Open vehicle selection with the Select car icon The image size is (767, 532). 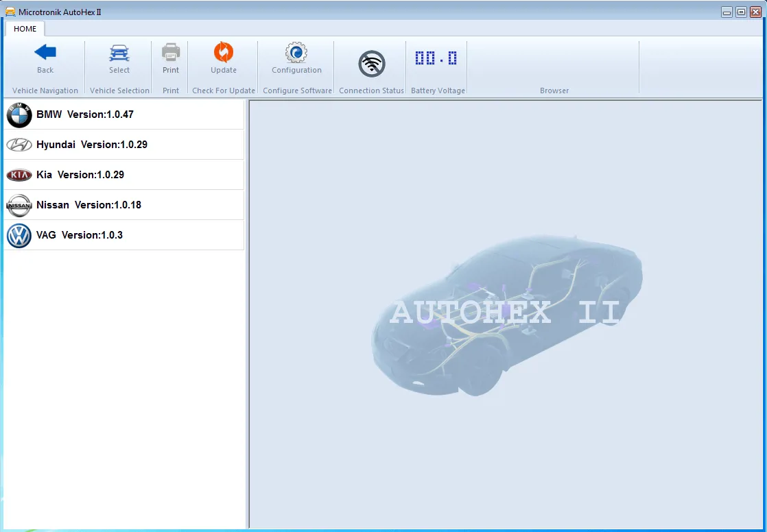point(119,53)
